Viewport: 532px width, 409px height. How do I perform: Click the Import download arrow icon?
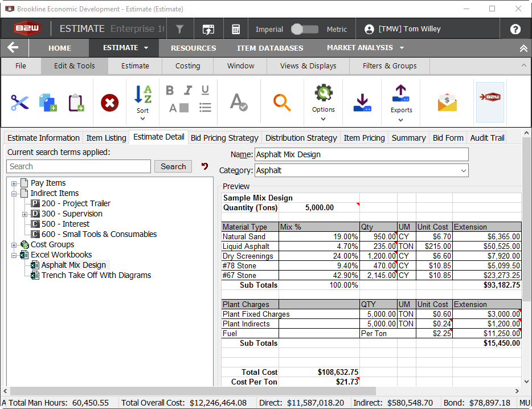(362, 103)
